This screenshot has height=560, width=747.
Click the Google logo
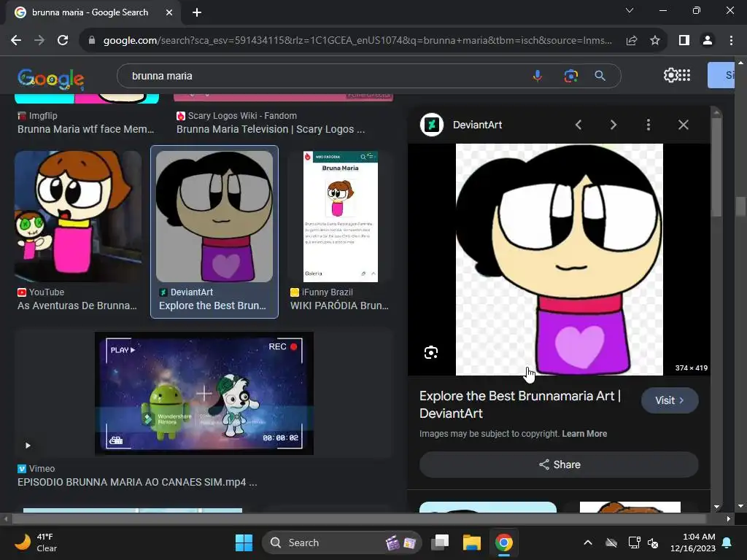coord(51,79)
